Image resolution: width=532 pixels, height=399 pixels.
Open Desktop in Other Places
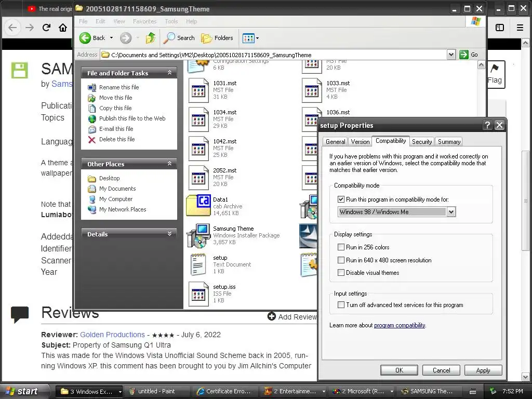click(x=109, y=178)
